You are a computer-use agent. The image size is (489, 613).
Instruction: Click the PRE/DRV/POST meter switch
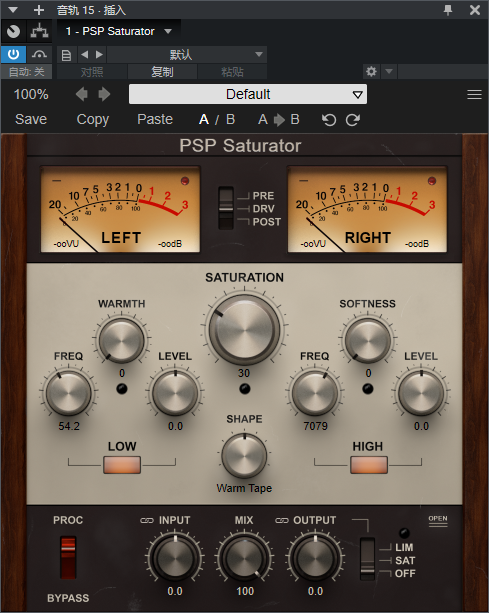(226, 208)
